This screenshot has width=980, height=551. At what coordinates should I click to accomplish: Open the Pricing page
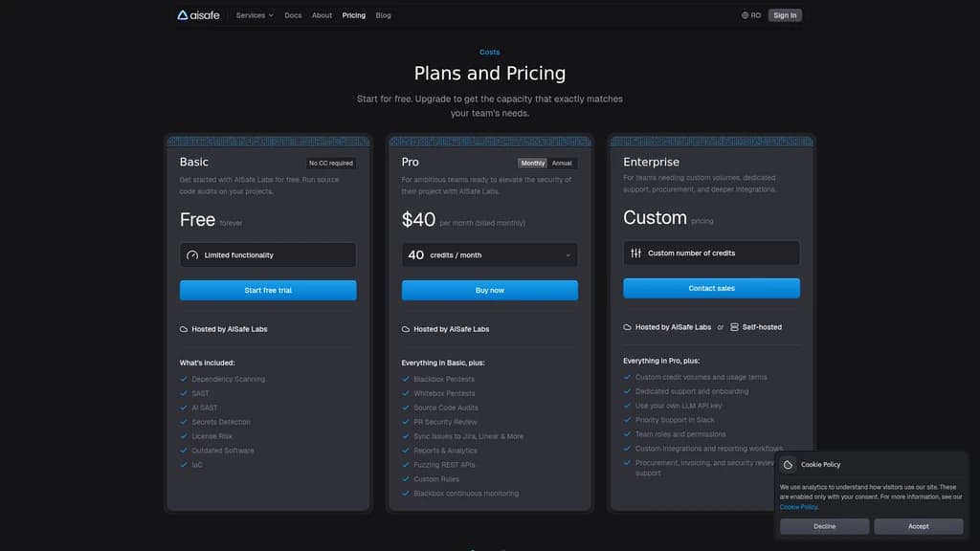[x=354, y=15]
